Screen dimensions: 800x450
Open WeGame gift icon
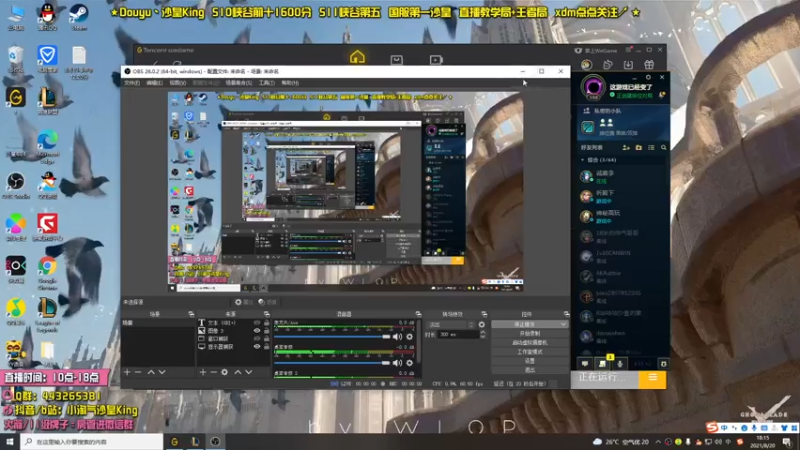649,65
